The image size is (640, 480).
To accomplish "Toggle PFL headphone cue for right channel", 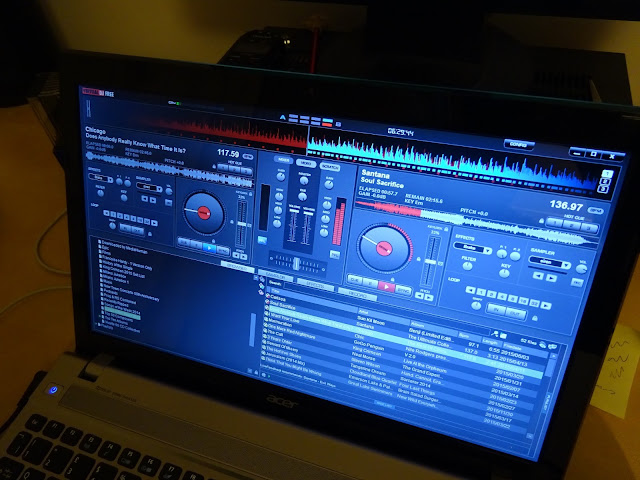I will 335,255.
